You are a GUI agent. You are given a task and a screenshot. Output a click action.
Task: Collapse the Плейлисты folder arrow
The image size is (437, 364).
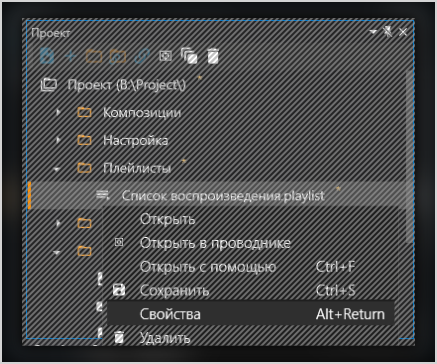point(57,169)
